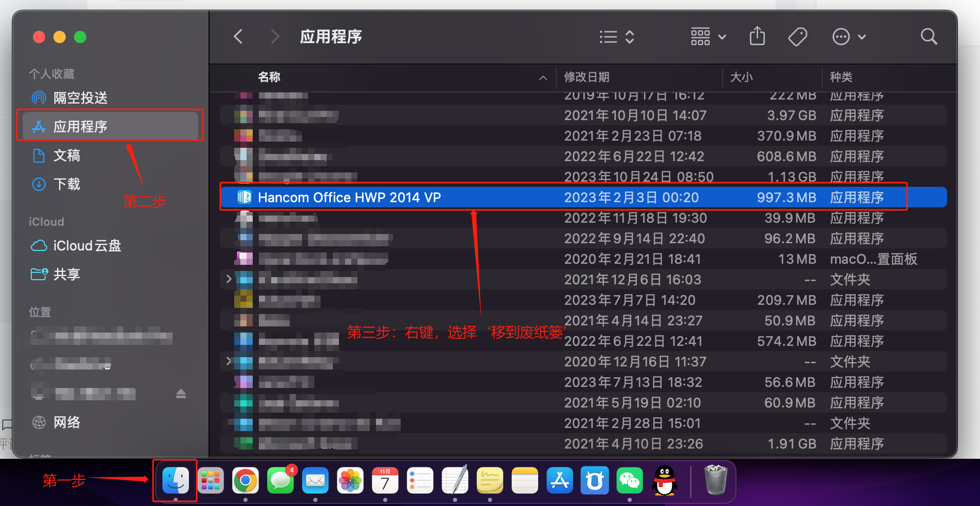Viewport: 980px width, 506px height.
Task: Go back with the back arrow button
Action: [238, 37]
